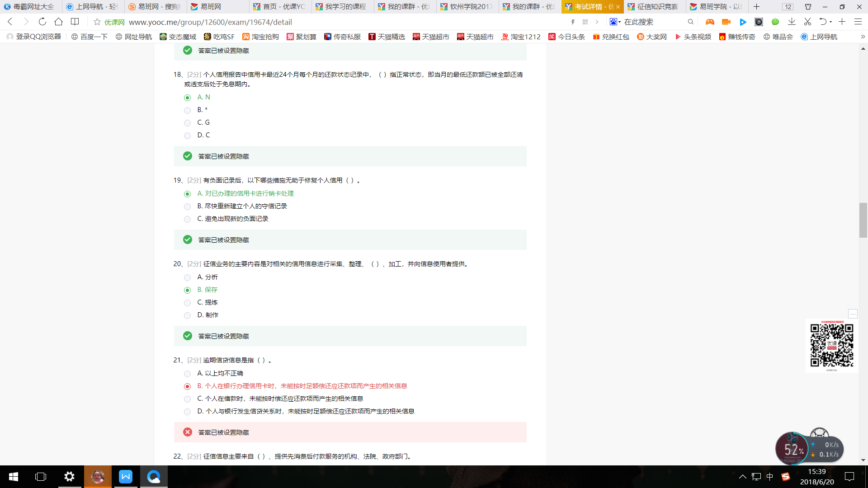Click the search magnifier icon
Viewport: 868px width, 488px height.
coord(690,22)
